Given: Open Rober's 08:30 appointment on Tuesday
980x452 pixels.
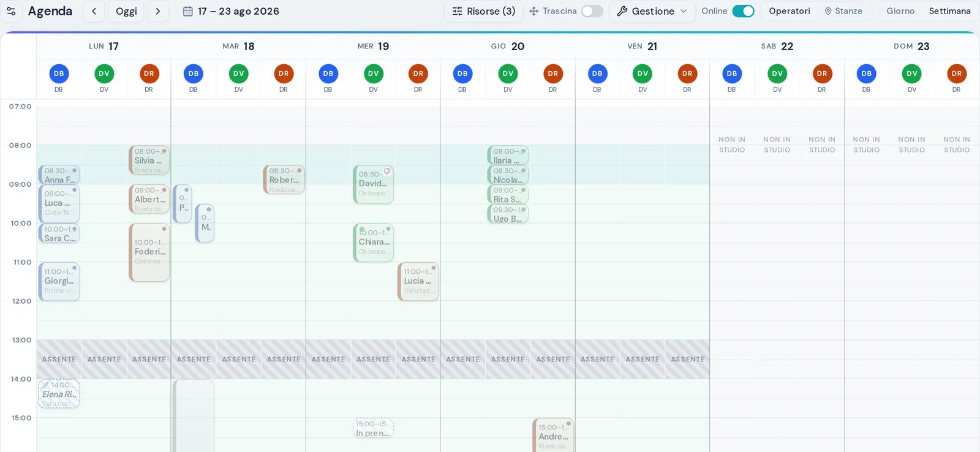Looking at the screenshot, I should pyautogui.click(x=284, y=179).
